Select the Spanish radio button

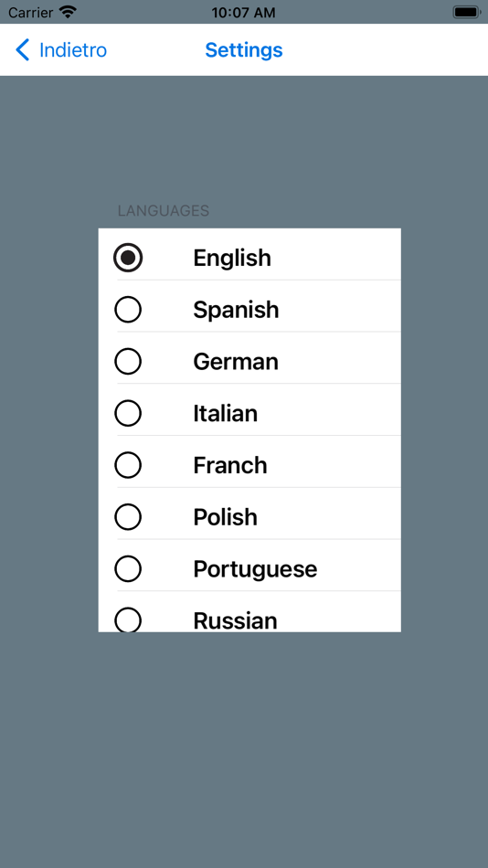(128, 310)
